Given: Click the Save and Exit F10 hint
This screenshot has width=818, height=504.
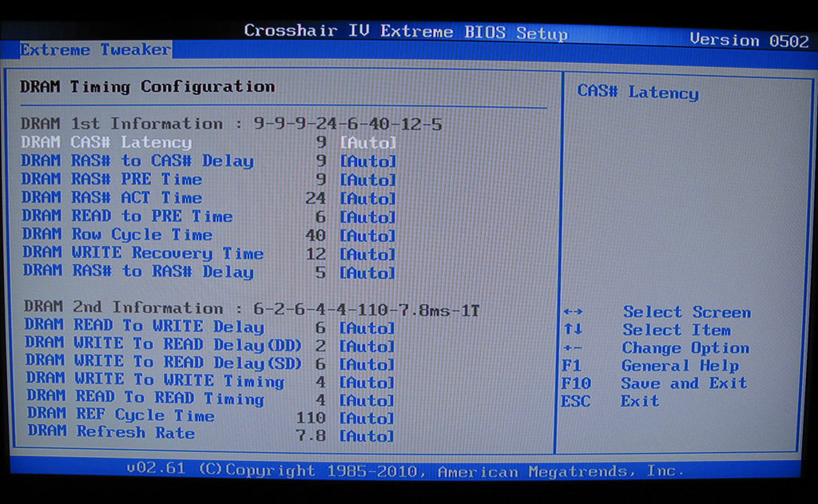Looking at the screenshot, I should click(684, 383).
